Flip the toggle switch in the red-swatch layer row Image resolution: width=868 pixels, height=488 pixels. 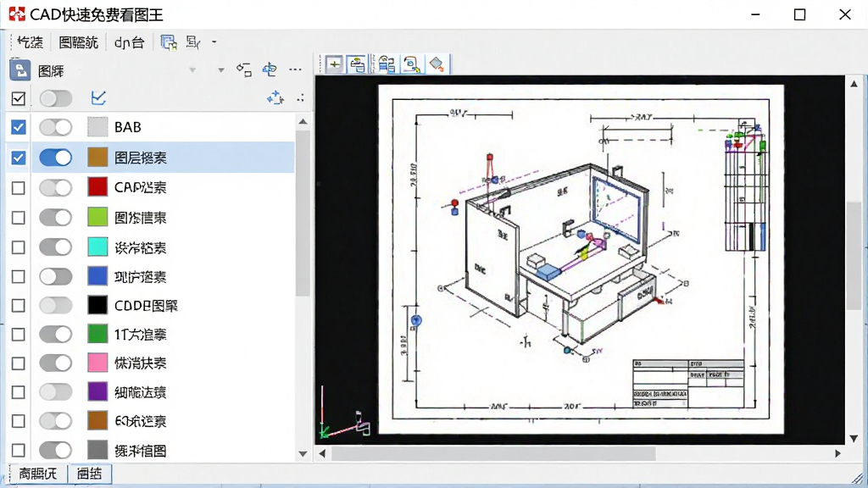tap(55, 188)
